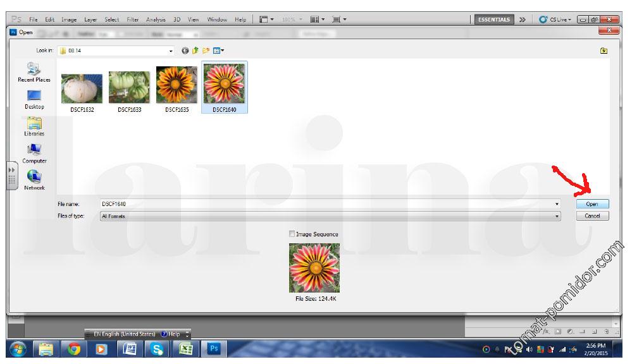Click the favorites folder icon at top right
The image size is (632, 364).
[604, 51]
